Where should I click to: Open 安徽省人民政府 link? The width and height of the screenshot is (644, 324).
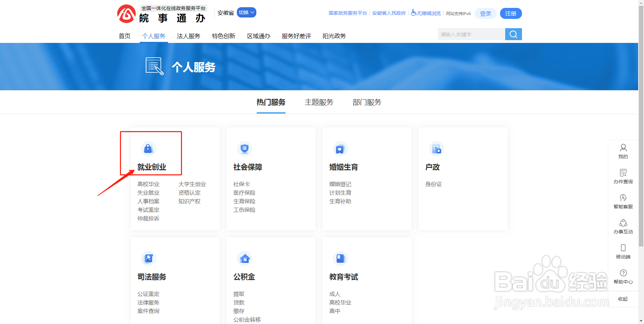[389, 13]
